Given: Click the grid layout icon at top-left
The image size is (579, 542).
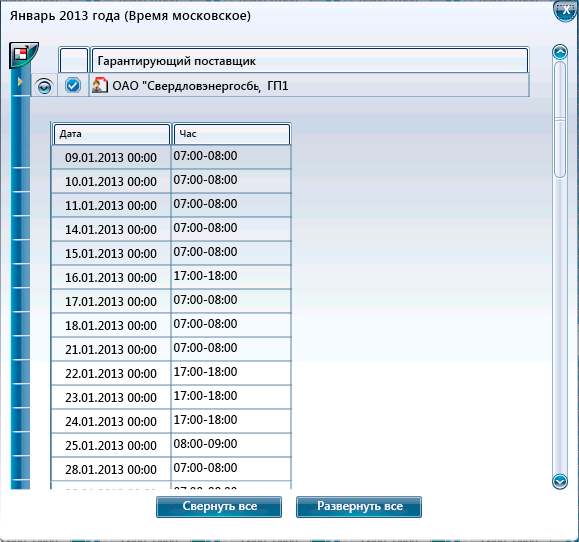Looking at the screenshot, I should [24, 55].
